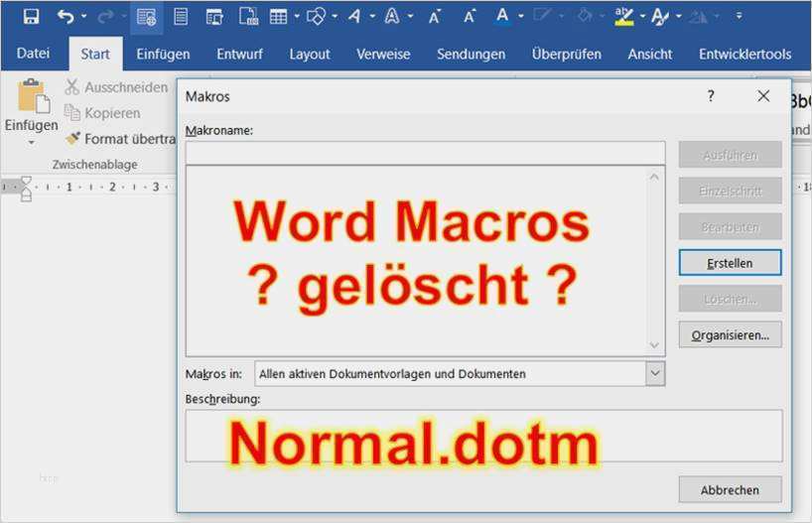Click the disabled Löschen... button
Viewport: 812px width, 523px height.
pos(731,299)
